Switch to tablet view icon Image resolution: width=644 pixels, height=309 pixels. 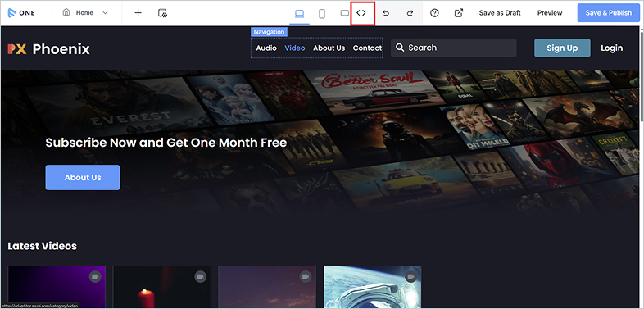(x=345, y=13)
